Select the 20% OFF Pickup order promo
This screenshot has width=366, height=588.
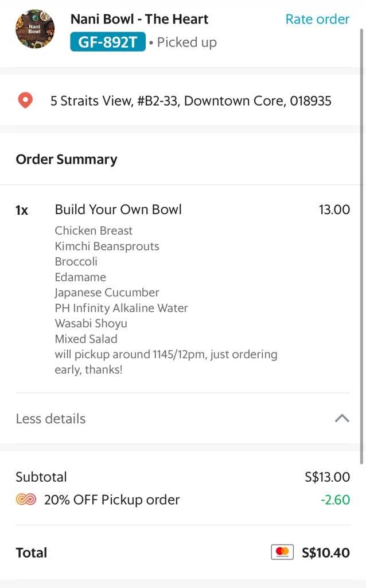point(112,500)
